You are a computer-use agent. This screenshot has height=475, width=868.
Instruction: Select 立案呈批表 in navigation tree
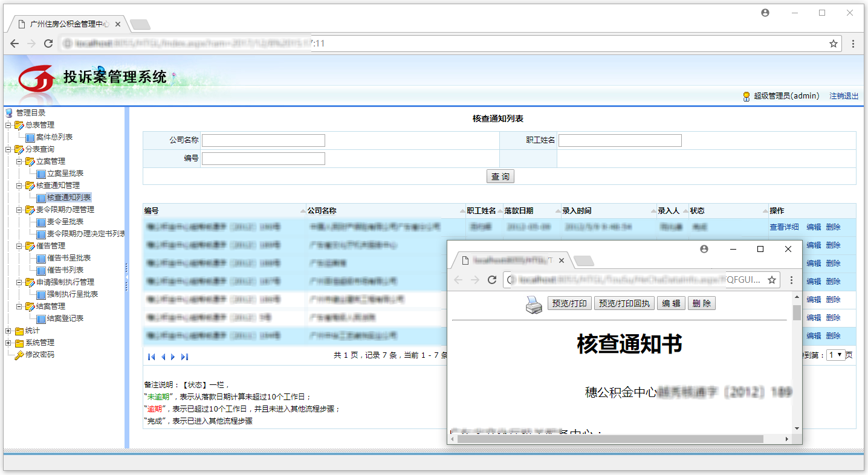(x=65, y=173)
